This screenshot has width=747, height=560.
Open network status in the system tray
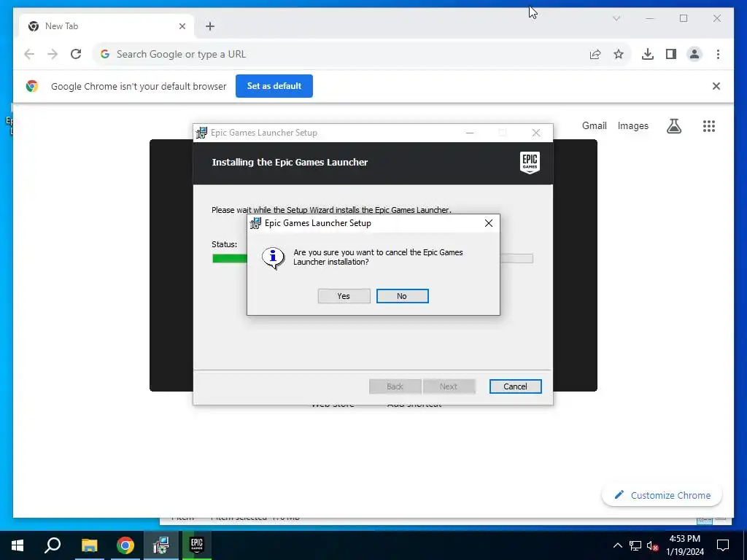635,545
